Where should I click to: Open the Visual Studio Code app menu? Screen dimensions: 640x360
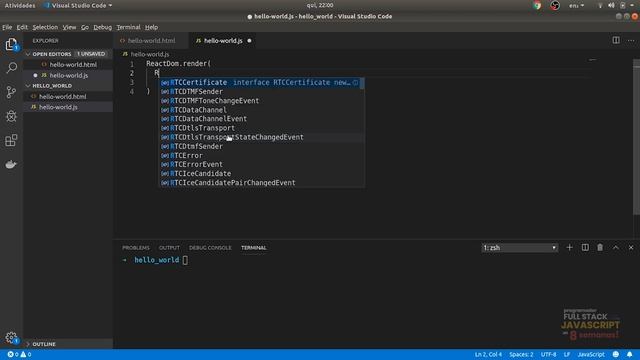(78, 5)
